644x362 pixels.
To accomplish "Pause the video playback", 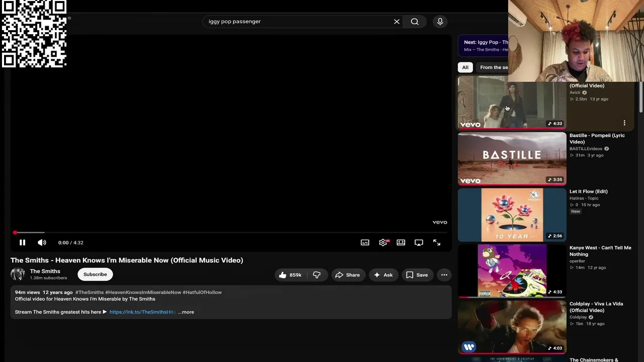I will (x=22, y=242).
